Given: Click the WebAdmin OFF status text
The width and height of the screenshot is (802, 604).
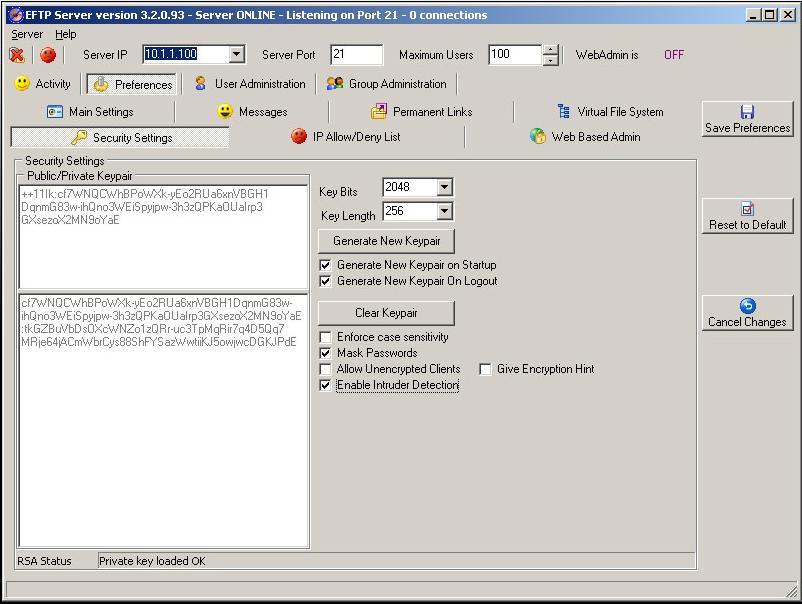Looking at the screenshot, I should click(x=674, y=55).
